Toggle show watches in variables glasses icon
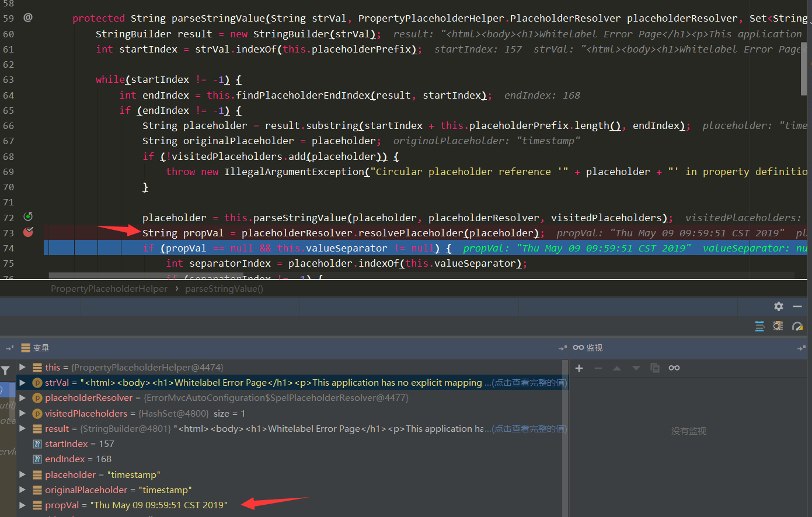 pyautogui.click(x=674, y=368)
